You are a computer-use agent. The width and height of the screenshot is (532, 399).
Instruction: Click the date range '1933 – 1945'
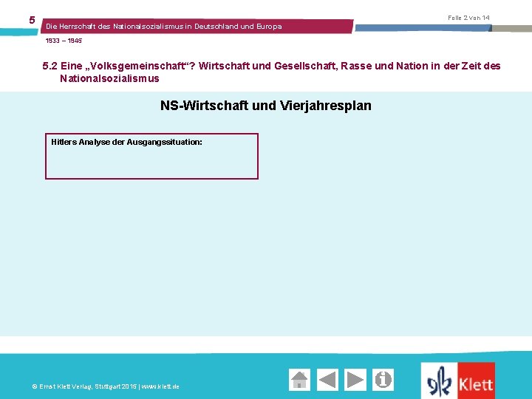tap(64, 41)
